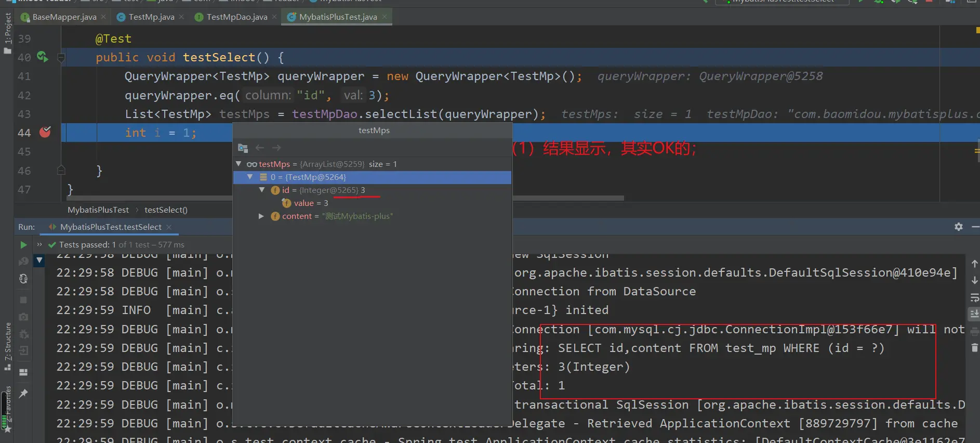Click the console Up arrow icon
The height and width of the screenshot is (443, 980).
click(x=974, y=264)
